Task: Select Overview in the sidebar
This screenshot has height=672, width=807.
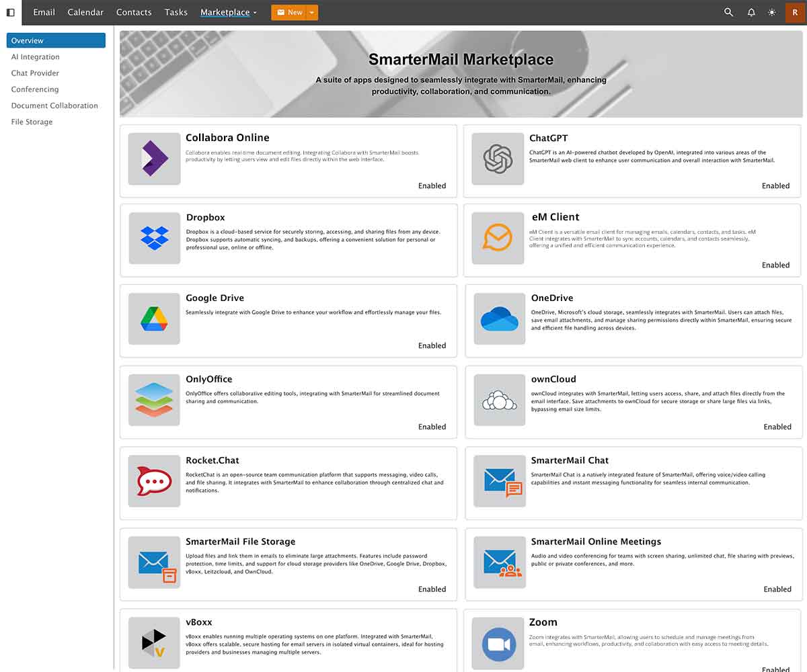Action: coord(56,40)
